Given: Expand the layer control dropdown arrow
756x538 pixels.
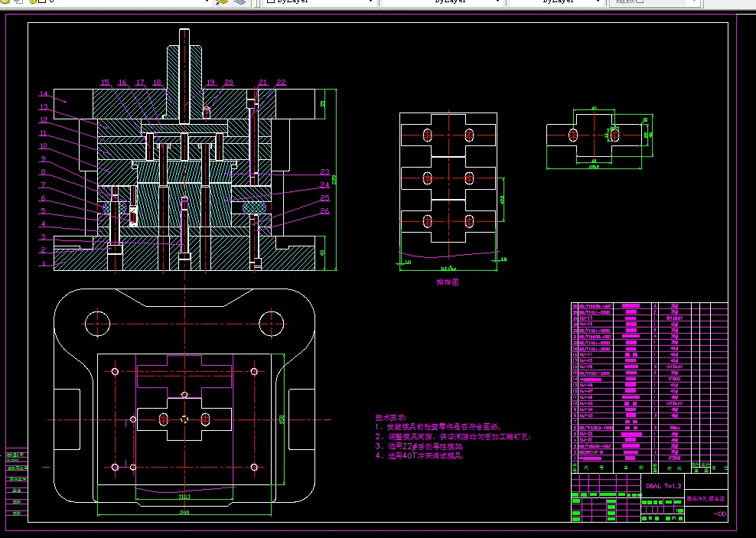Looking at the screenshot, I should [x=207, y=2].
